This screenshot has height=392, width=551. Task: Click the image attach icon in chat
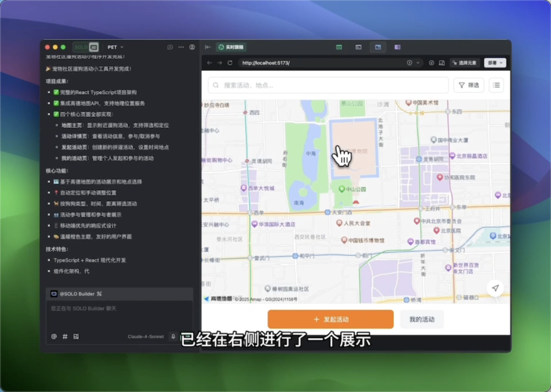pos(76,336)
